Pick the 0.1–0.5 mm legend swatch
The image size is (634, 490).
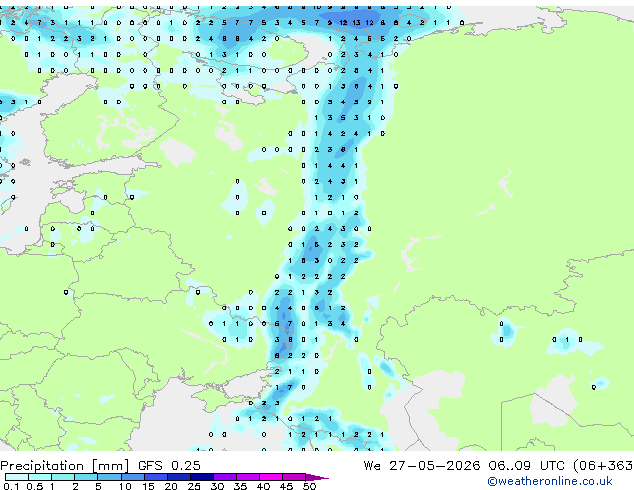pos(17,477)
